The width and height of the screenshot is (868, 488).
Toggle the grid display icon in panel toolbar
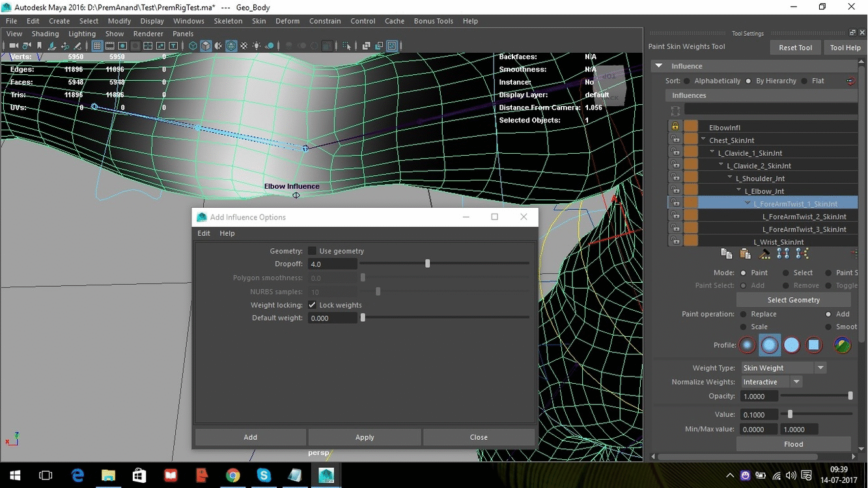click(97, 46)
